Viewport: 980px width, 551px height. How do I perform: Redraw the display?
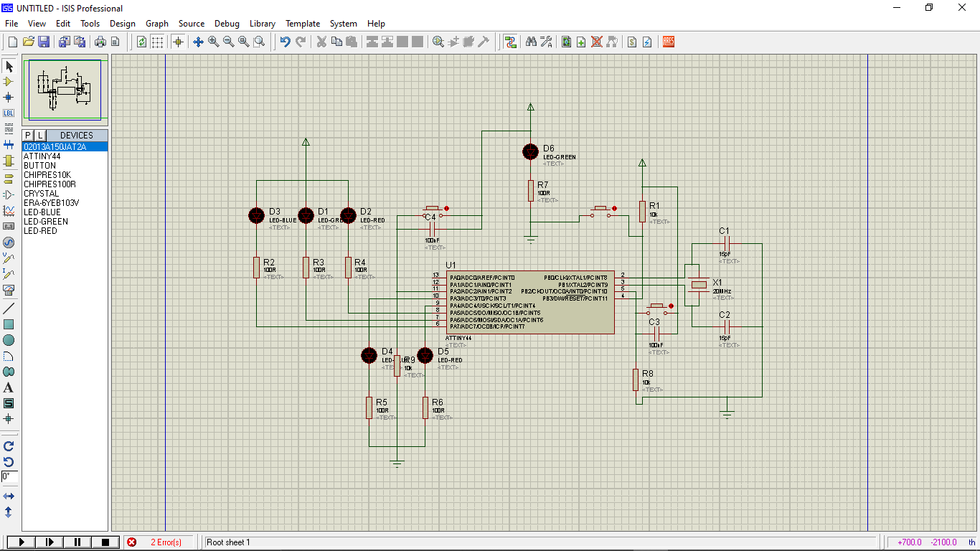(141, 42)
